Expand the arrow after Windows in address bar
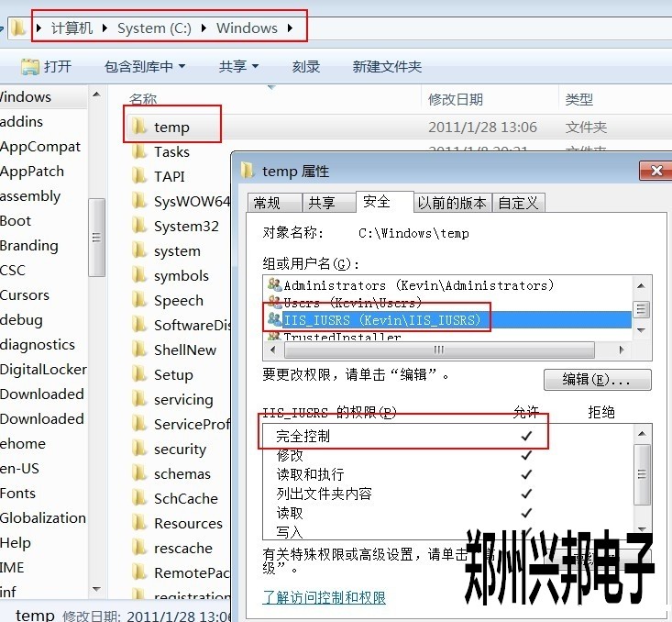 (291, 28)
